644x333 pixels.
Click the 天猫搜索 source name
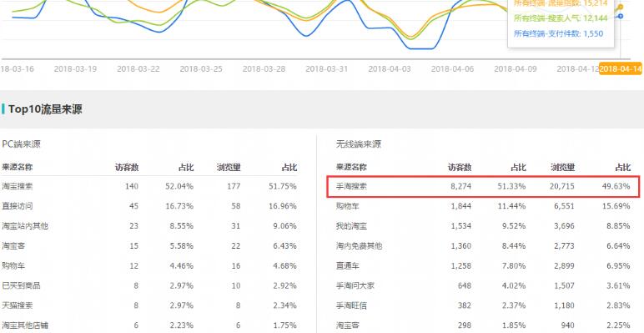pyautogui.click(x=18, y=305)
